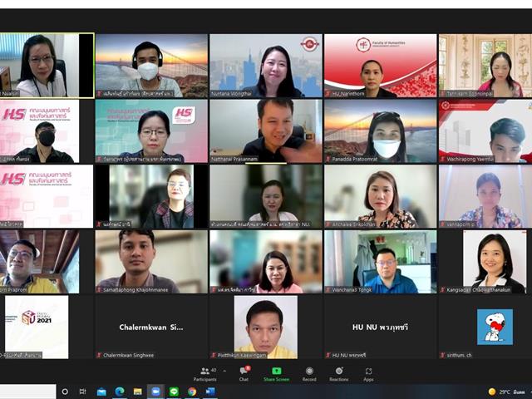Select Nuntana Wongthai's video tile
532x399 pixels.
click(x=266, y=66)
